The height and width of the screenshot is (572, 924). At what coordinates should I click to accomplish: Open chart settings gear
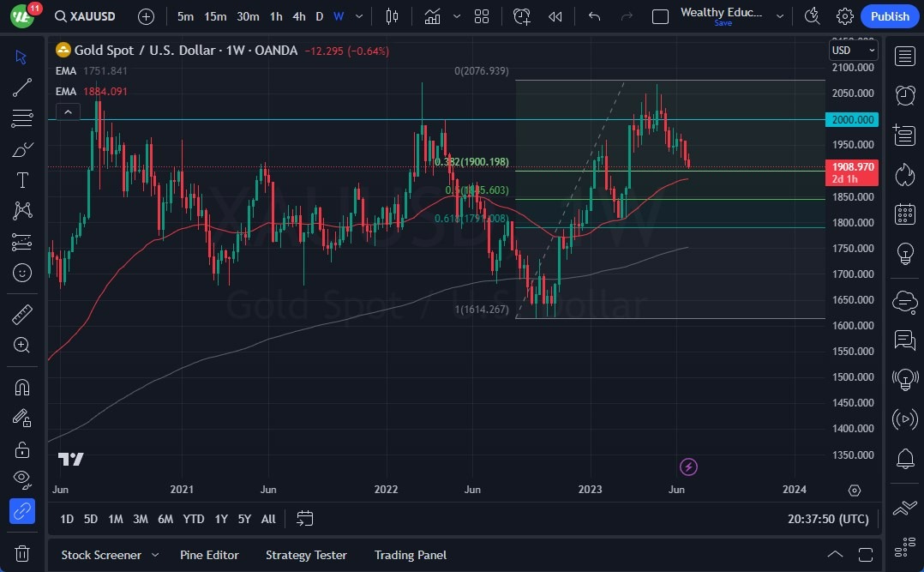point(844,16)
